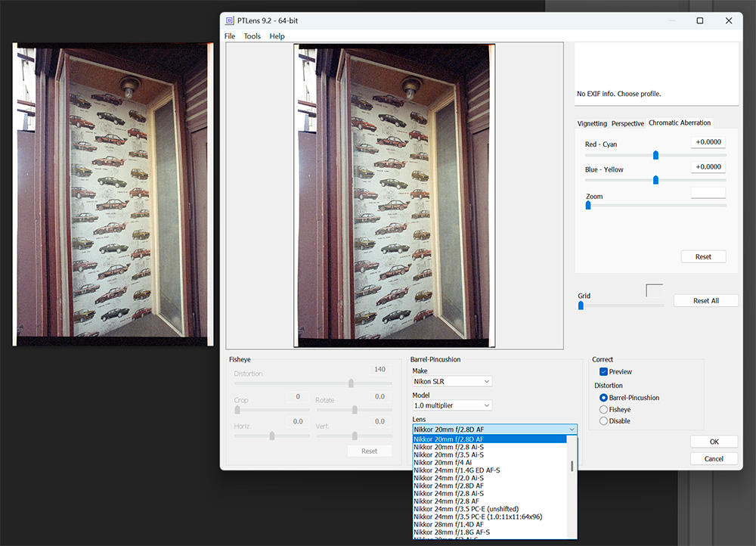The width and height of the screenshot is (756, 546).
Task: Select Nikkor 24mm f/2.8 AF lens
Action: coord(489,501)
